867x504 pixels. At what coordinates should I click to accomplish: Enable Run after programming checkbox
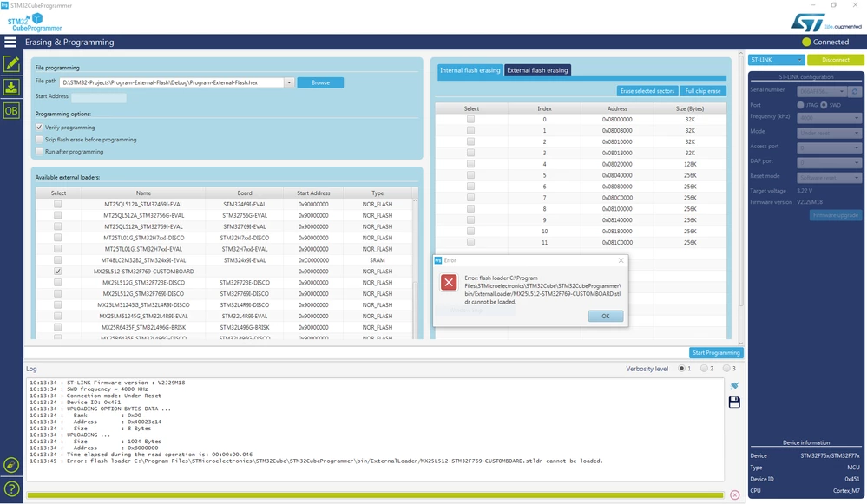[x=39, y=152]
